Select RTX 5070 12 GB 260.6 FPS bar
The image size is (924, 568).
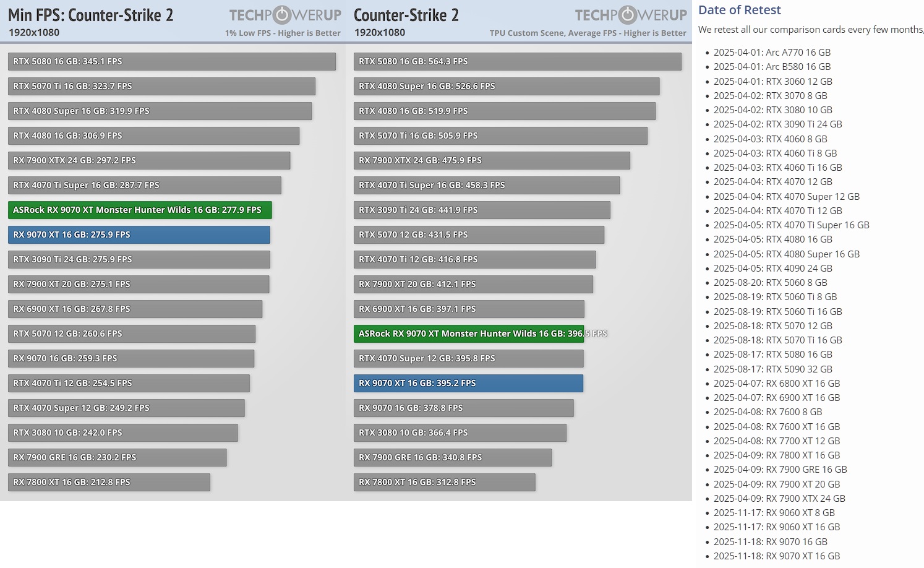(132, 333)
